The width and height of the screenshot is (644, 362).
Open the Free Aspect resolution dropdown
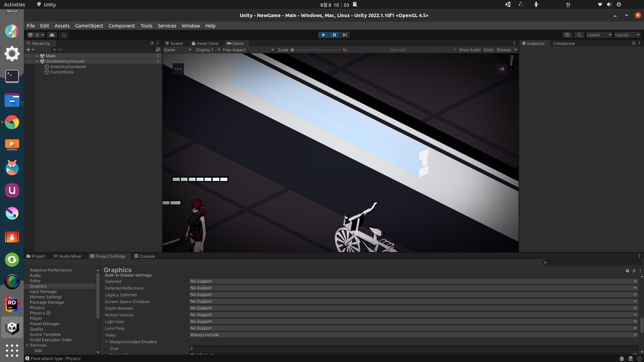(248, 50)
